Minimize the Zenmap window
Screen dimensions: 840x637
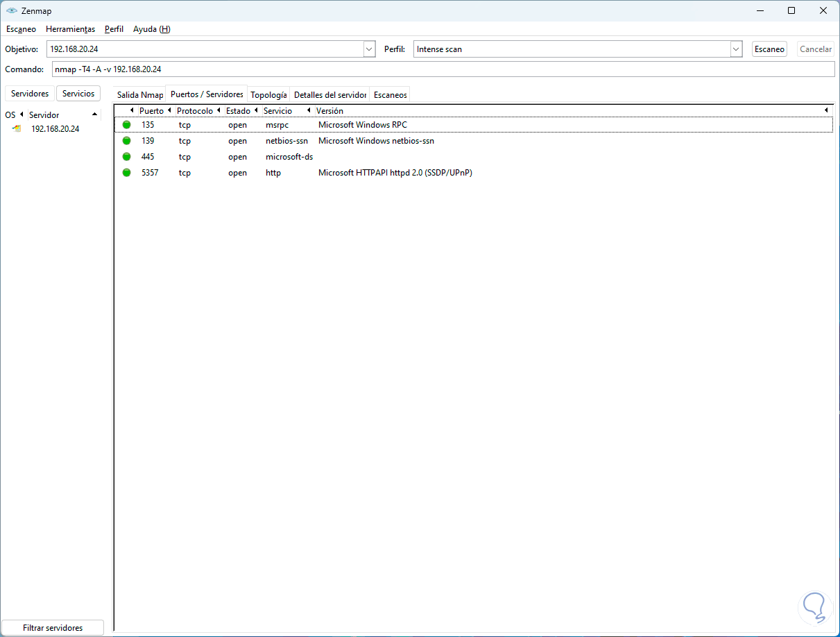760,10
